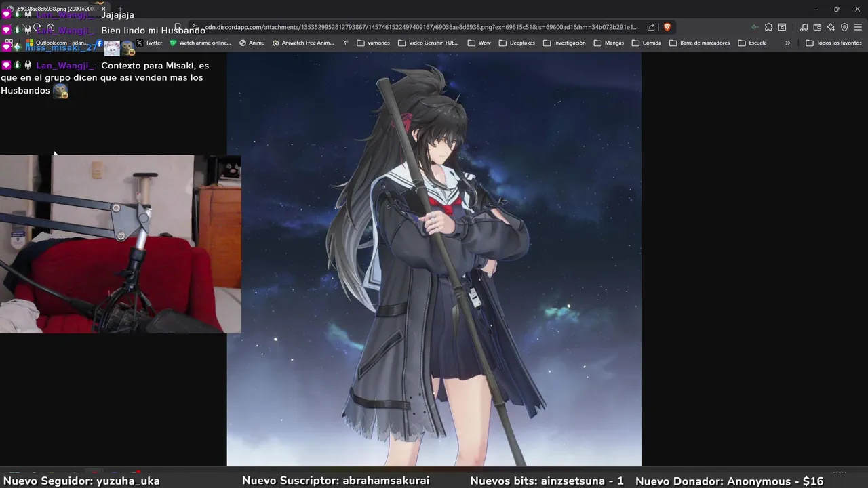868x488 pixels.
Task: Open the Aniwatch Free Anime bookmark
Action: point(303,43)
